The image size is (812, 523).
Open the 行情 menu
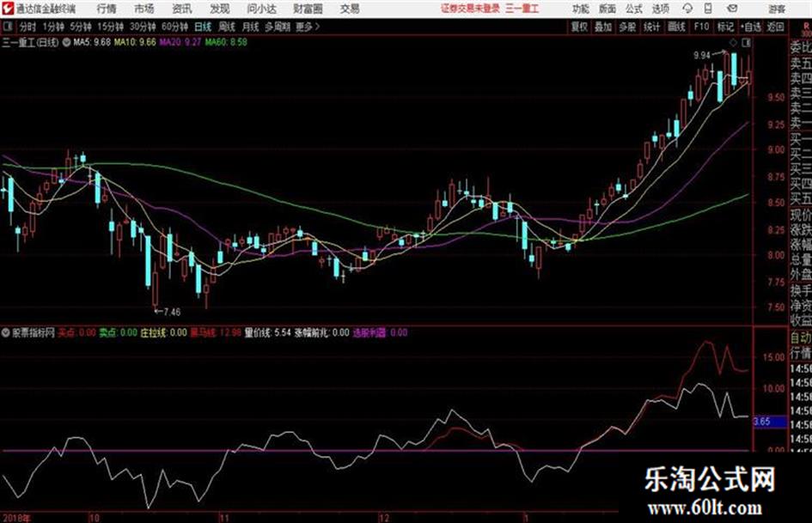[x=107, y=9]
